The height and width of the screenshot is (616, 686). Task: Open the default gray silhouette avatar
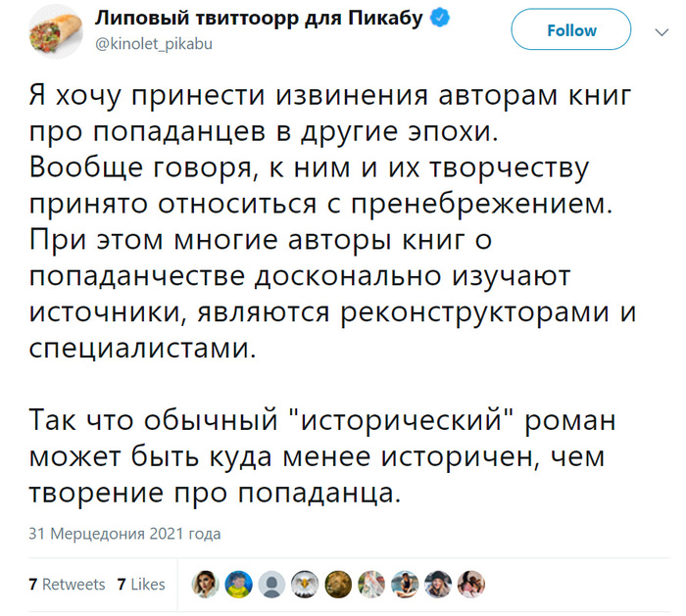[271, 584]
